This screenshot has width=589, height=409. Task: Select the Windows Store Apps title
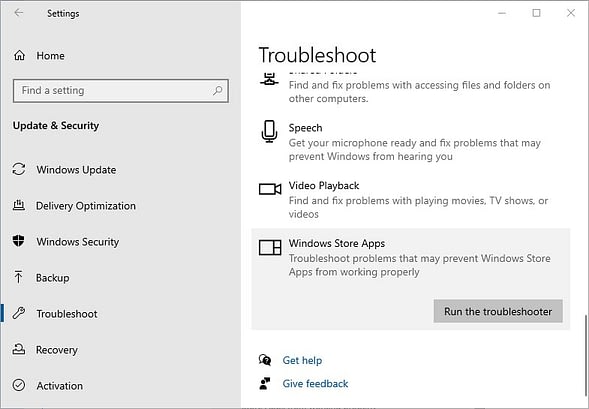[337, 243]
